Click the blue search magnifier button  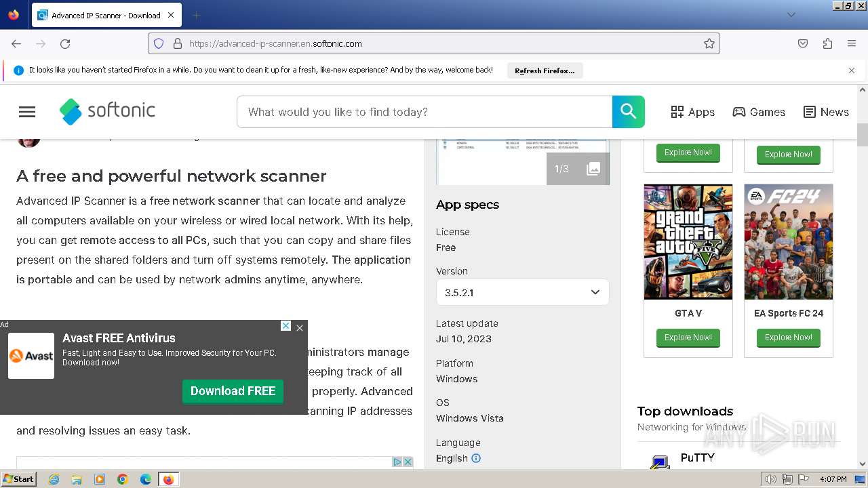click(x=629, y=112)
